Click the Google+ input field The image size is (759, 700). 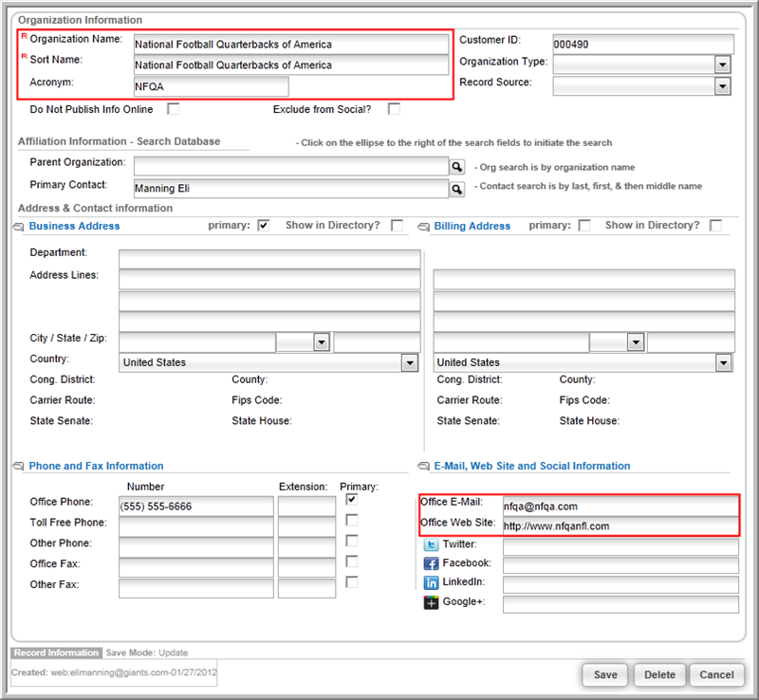(620, 604)
